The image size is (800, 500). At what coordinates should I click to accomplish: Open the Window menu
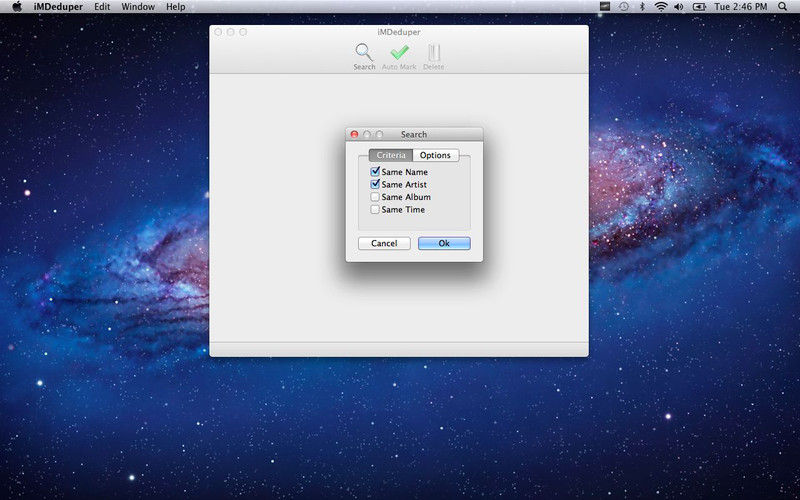point(138,7)
